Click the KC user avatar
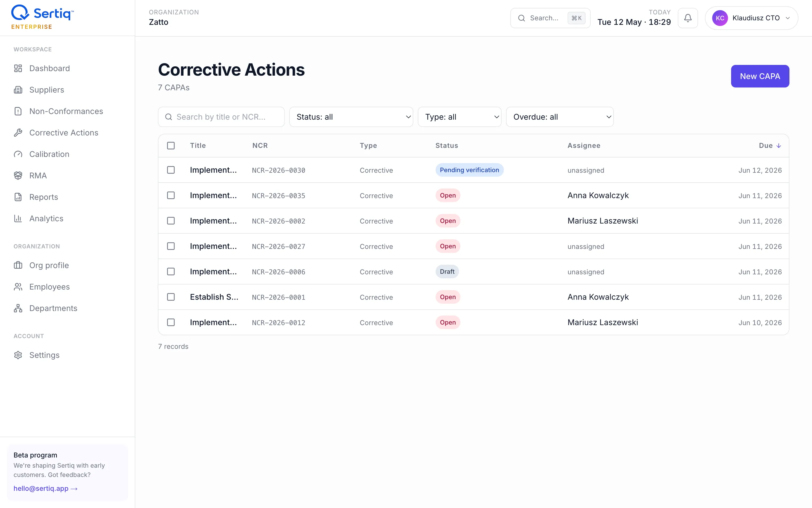 pyautogui.click(x=720, y=18)
